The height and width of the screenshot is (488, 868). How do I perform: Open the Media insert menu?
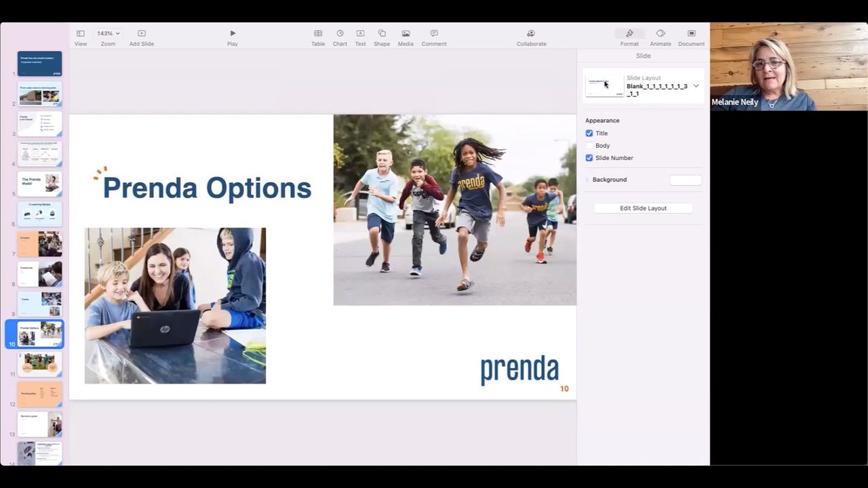[406, 33]
